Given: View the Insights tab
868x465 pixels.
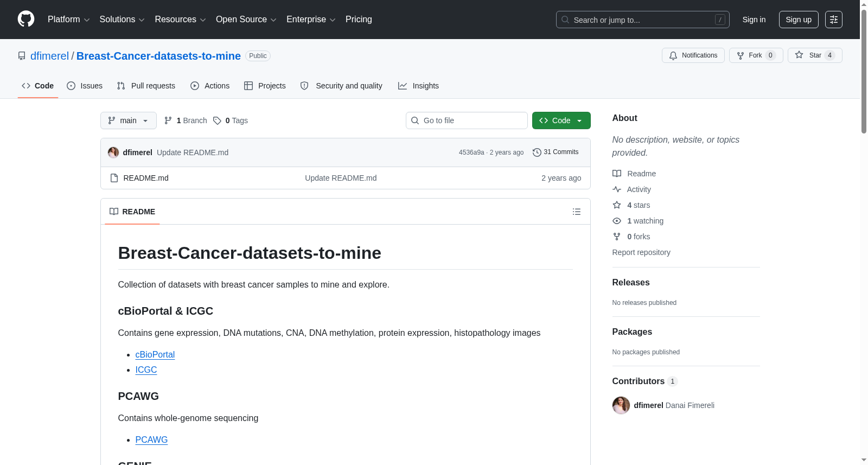Looking at the screenshot, I should point(418,86).
